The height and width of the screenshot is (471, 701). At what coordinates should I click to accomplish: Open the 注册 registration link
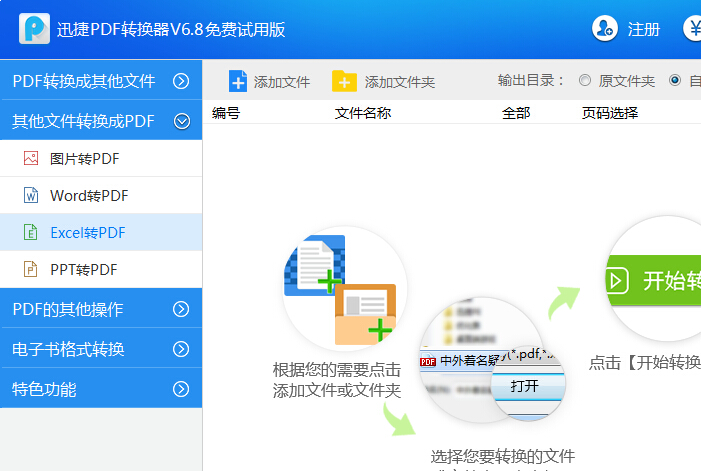pos(643,29)
